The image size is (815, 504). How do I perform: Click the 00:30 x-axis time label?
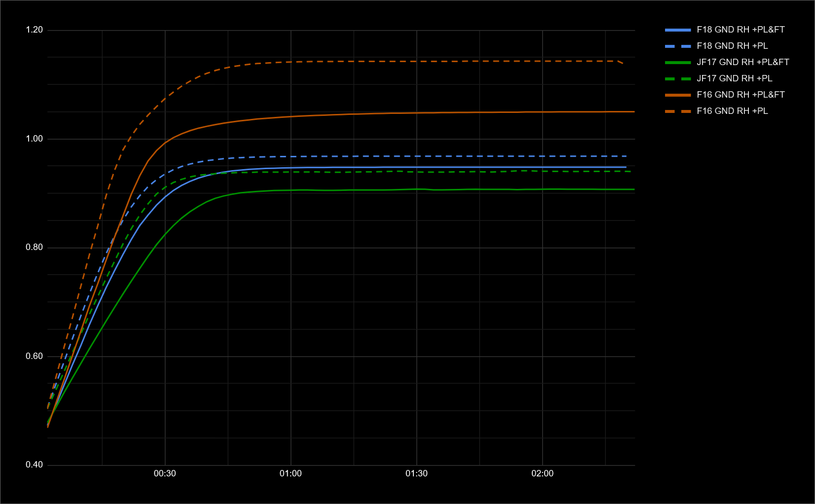click(165, 473)
